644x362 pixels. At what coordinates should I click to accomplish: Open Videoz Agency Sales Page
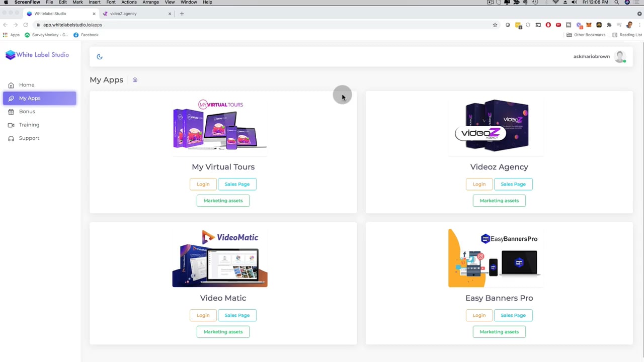point(513,184)
